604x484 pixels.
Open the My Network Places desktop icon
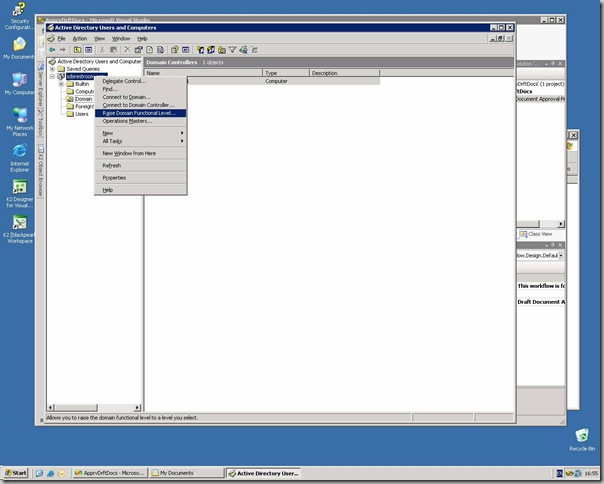(x=19, y=122)
